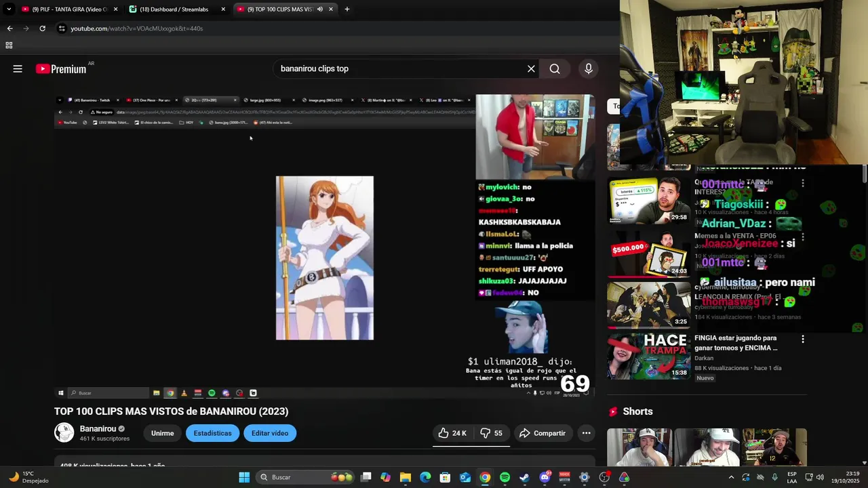
Task: Go back with the browser arrow
Action: click(x=9, y=28)
